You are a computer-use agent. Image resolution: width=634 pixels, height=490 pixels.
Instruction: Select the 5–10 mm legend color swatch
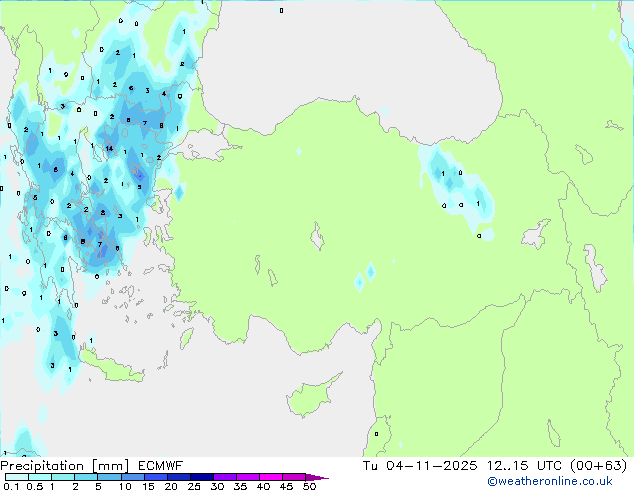pos(109,477)
